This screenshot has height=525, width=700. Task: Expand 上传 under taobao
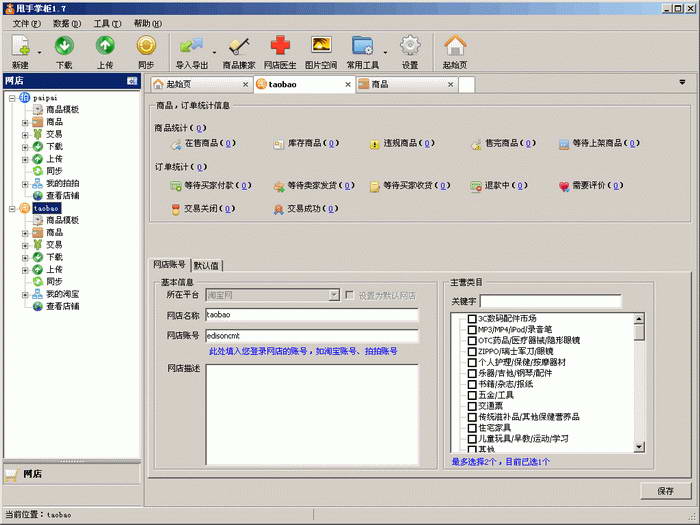click(25, 270)
